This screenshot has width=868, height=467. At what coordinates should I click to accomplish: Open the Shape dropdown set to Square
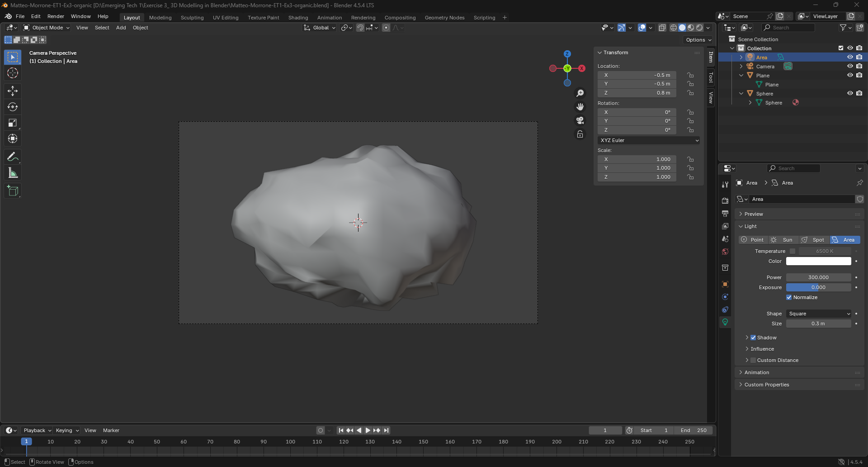coord(819,314)
